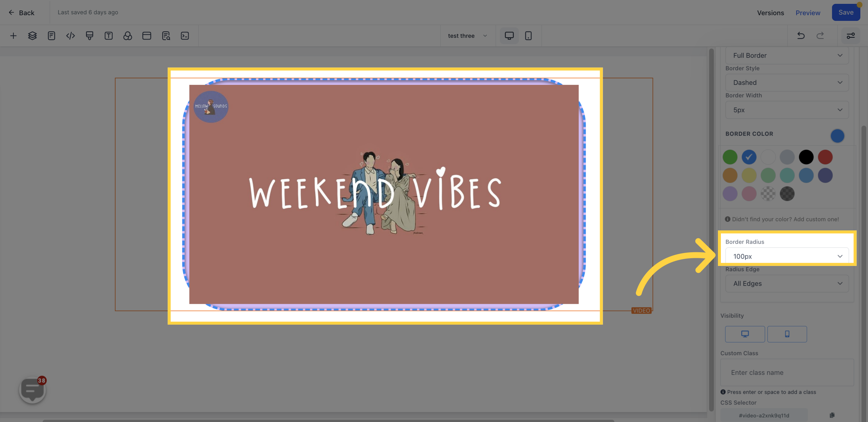The image size is (868, 422).
Task: Click the canvas vertical scrollbar
Action: pyautogui.click(x=711, y=229)
